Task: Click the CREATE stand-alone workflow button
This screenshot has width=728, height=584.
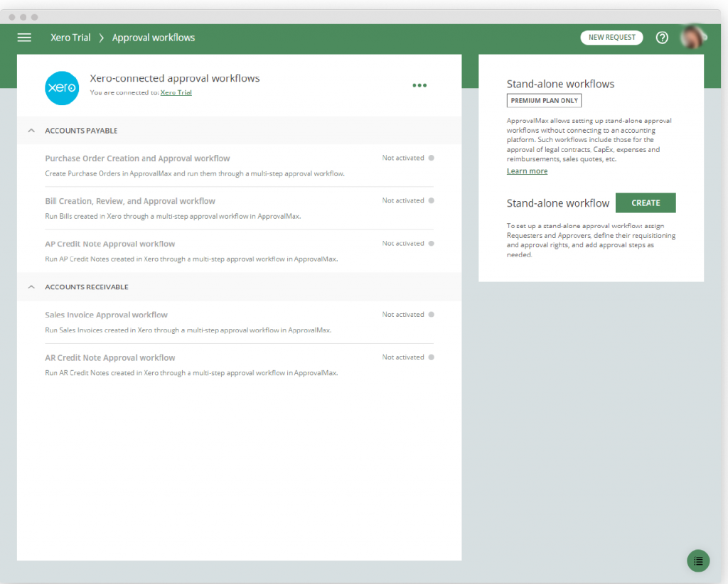Action: tap(646, 202)
